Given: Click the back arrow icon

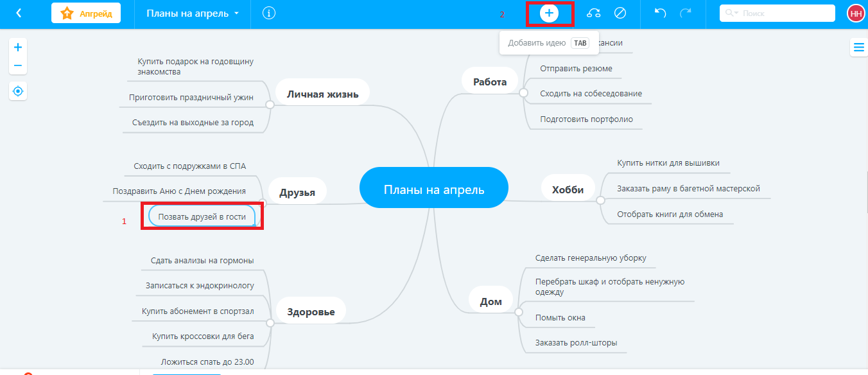Looking at the screenshot, I should click(19, 13).
